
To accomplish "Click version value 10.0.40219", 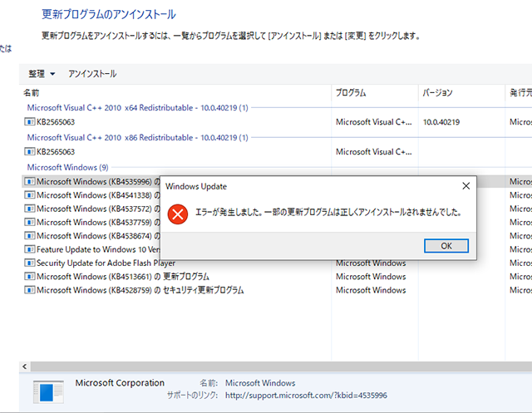I will 441,122.
